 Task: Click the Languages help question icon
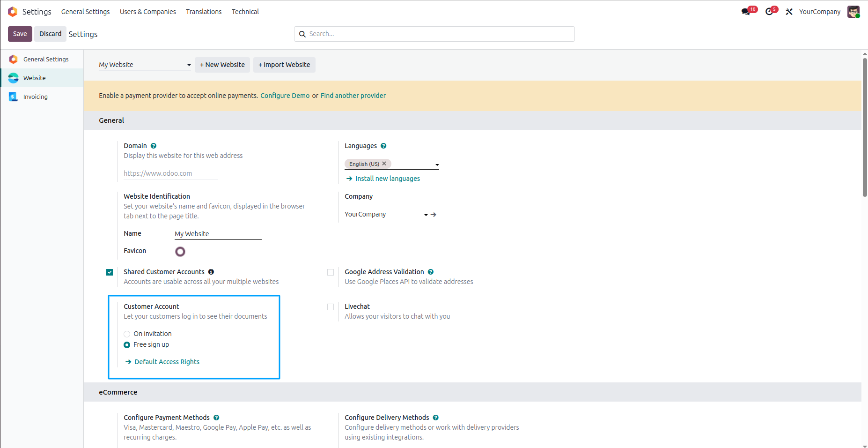(383, 146)
